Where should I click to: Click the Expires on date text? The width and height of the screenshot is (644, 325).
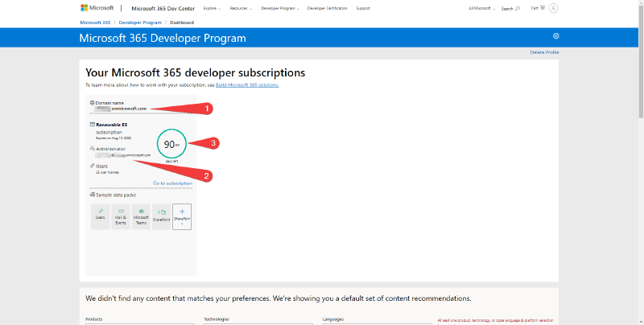114,138
